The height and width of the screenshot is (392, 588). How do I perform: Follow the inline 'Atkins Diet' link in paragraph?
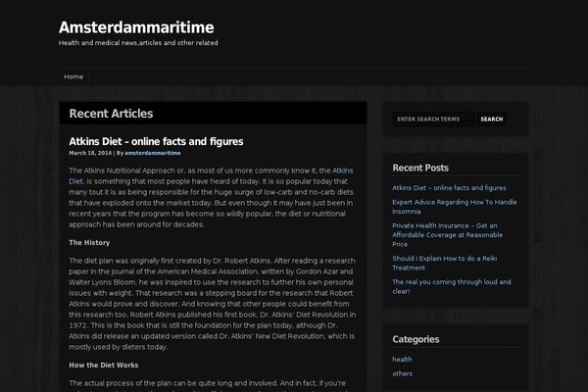pos(342,171)
